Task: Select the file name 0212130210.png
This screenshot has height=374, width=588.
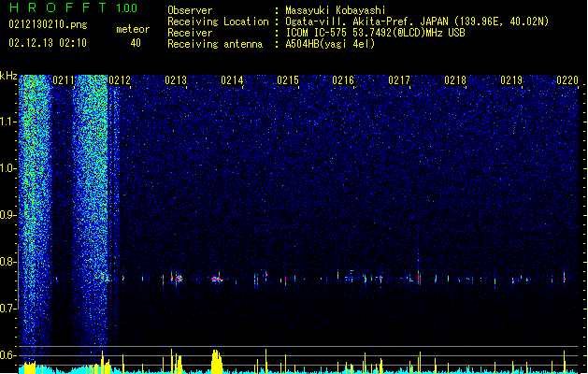Action: pyautogui.click(x=48, y=24)
